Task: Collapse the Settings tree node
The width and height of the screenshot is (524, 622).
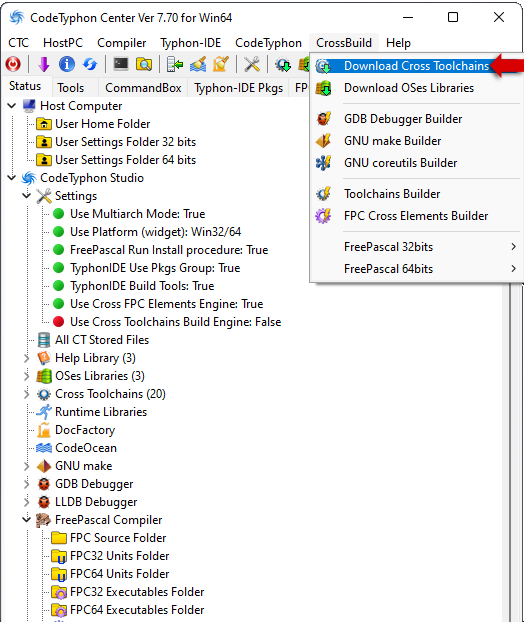Action: [27, 196]
